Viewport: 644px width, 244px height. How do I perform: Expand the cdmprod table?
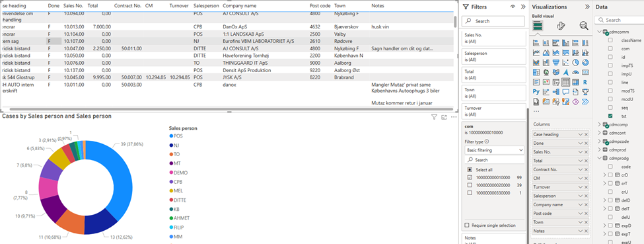[600, 150]
